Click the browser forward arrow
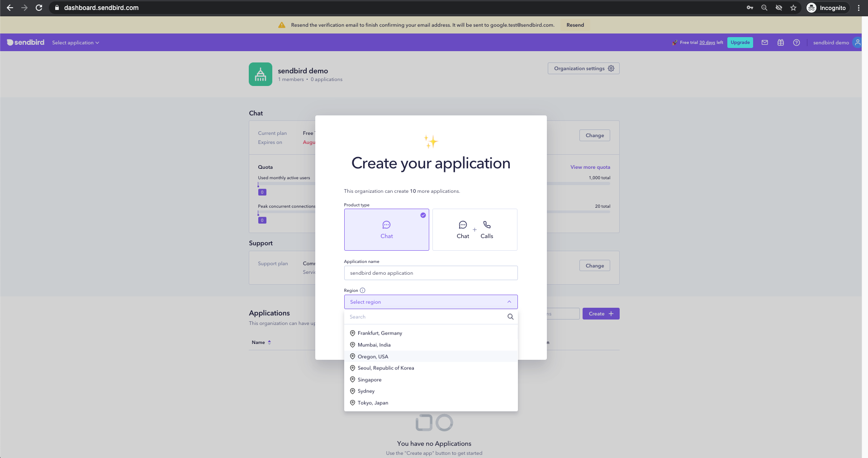 [x=24, y=8]
